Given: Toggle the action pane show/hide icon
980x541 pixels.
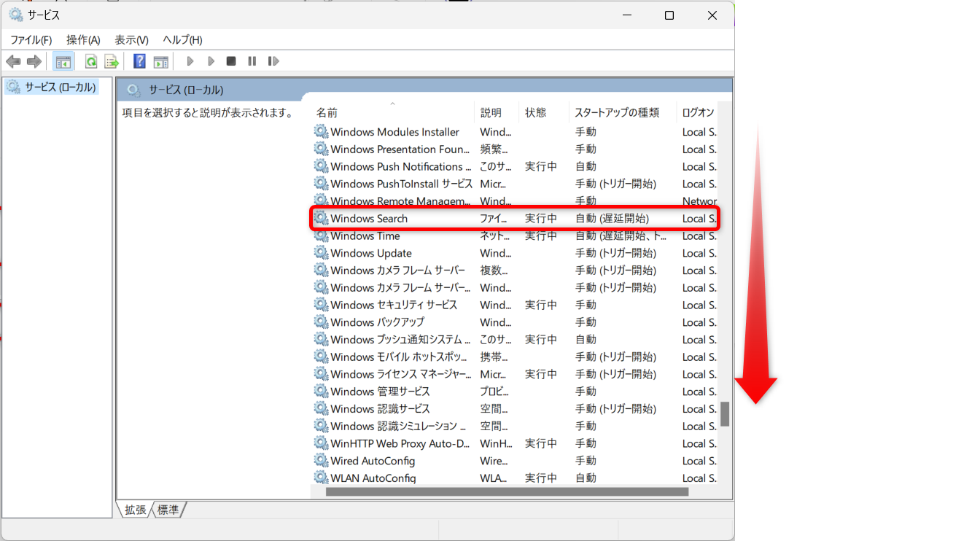Looking at the screenshot, I should (160, 61).
